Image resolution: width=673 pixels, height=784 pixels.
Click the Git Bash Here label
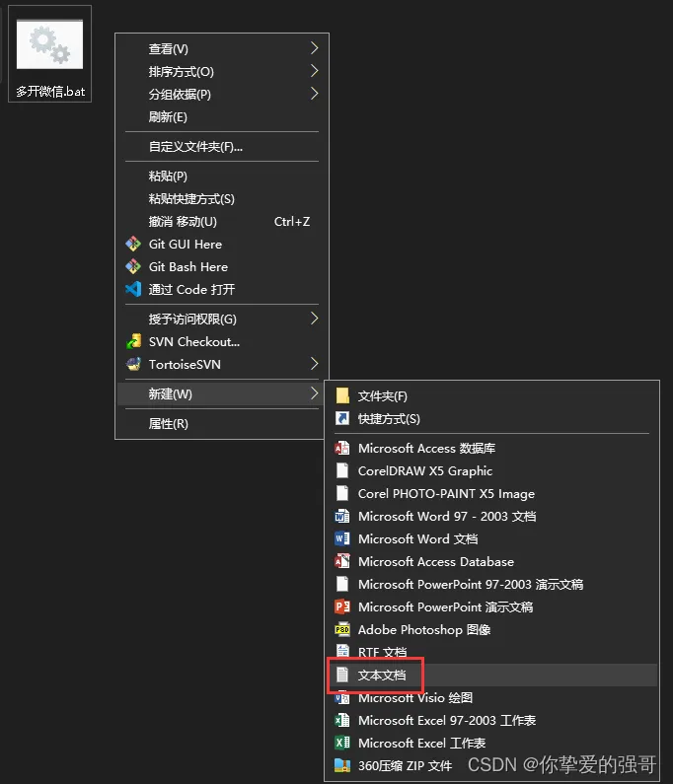point(188,266)
